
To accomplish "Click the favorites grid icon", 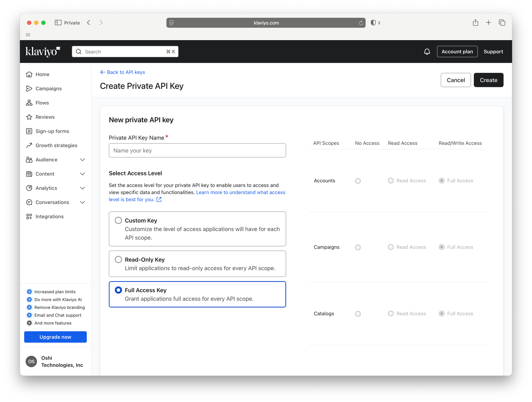I will (x=28, y=35).
